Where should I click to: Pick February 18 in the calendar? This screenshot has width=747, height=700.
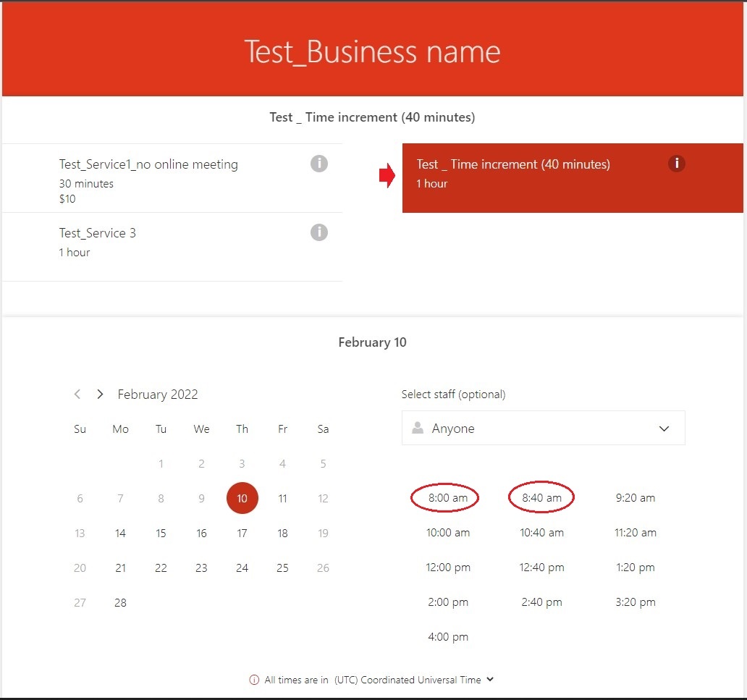(282, 534)
